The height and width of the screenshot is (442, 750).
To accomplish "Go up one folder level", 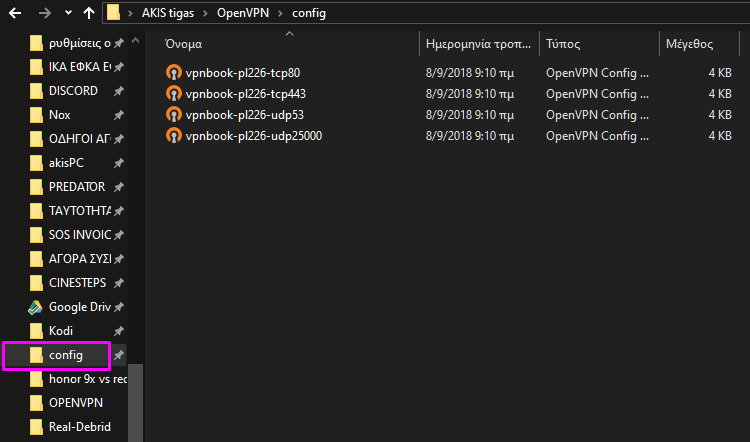I will (89, 14).
